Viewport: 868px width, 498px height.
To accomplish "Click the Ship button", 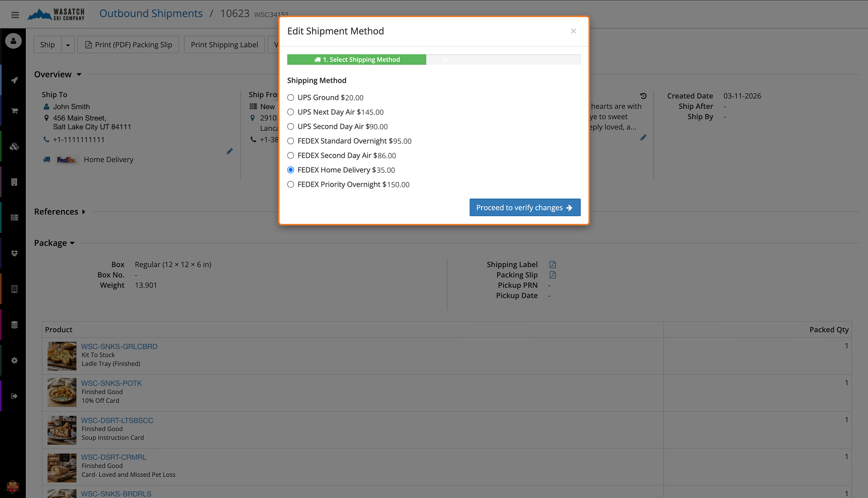I will click(48, 45).
